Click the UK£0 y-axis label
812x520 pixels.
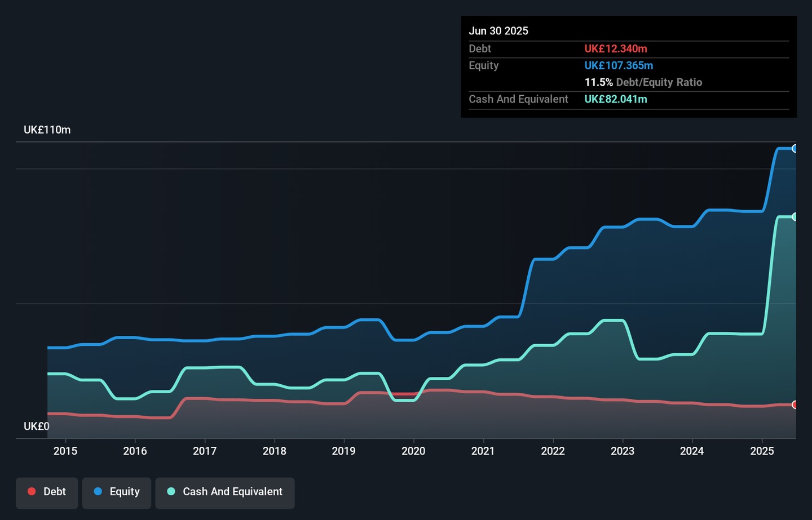pos(37,426)
